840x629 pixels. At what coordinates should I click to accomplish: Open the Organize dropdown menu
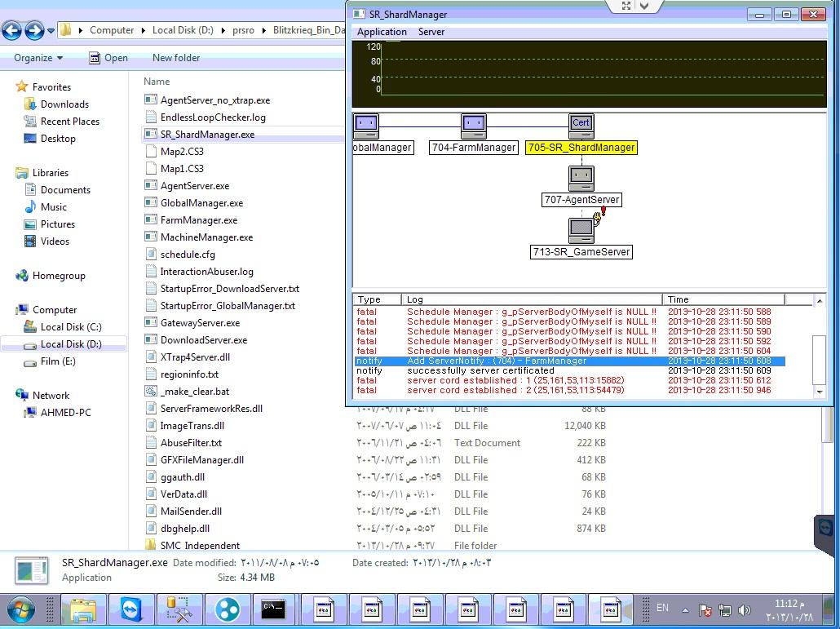(x=38, y=58)
